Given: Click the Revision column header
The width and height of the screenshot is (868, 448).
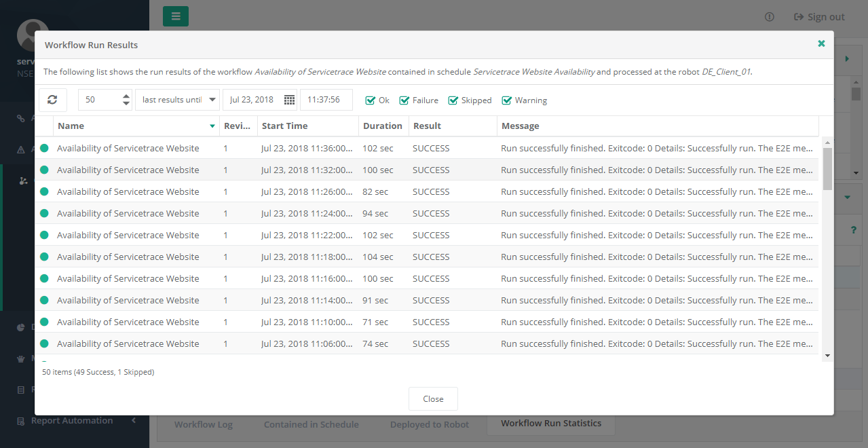Looking at the screenshot, I should (x=238, y=126).
